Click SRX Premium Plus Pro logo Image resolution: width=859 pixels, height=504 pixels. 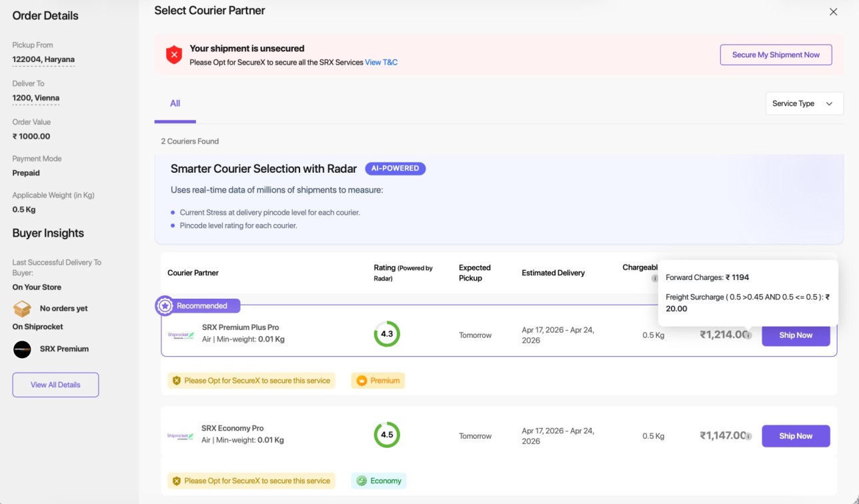tap(181, 335)
